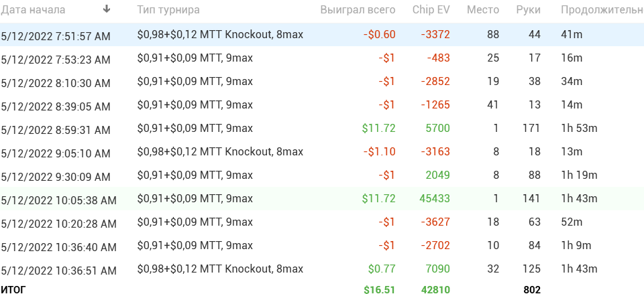Select the 9:05:10 AM Knockout tournament row
The image size is (644, 294).
[x=322, y=152]
